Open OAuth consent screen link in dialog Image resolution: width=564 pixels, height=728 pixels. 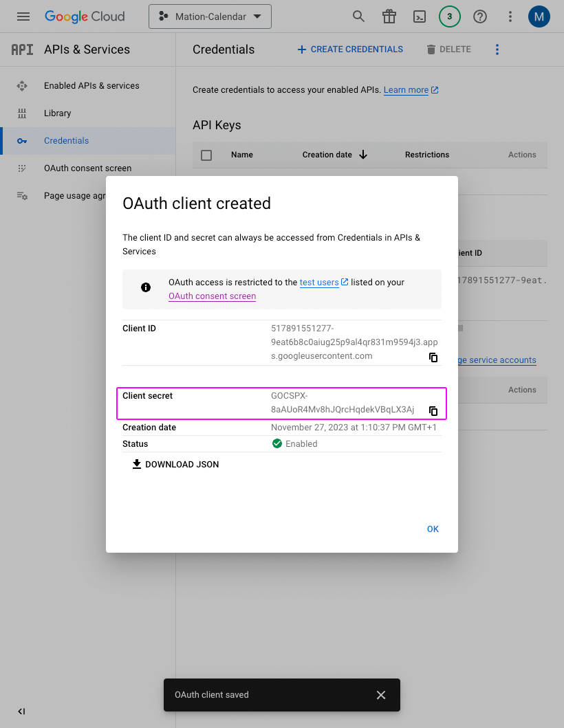213,296
